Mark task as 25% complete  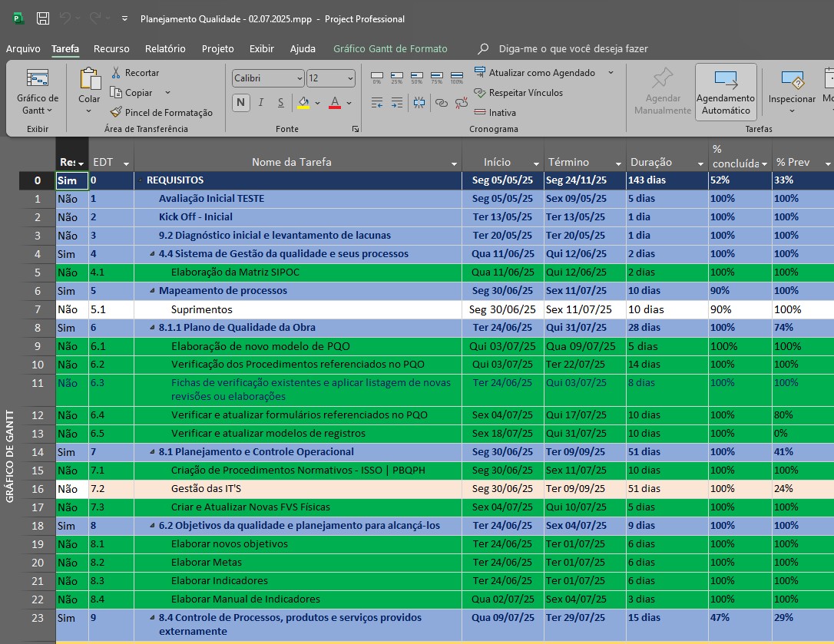click(397, 78)
